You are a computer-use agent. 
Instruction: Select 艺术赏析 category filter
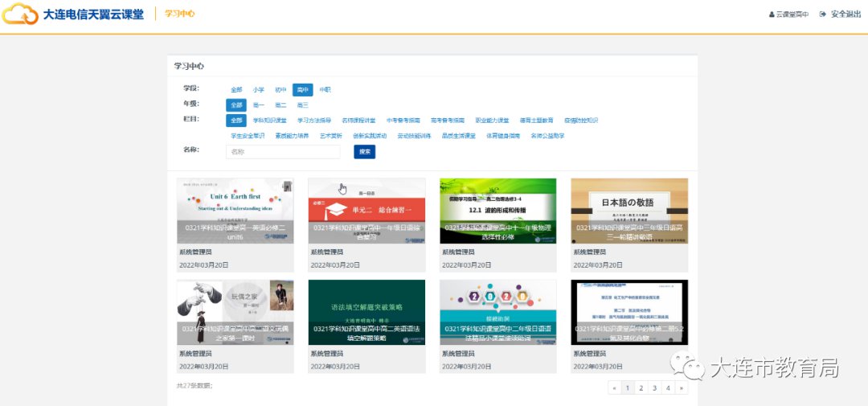pos(330,136)
